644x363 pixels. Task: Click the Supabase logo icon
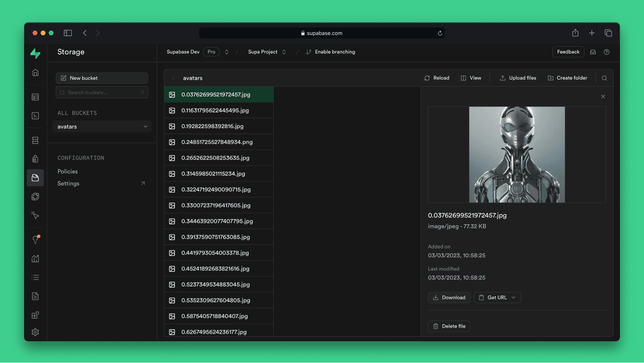pos(35,53)
